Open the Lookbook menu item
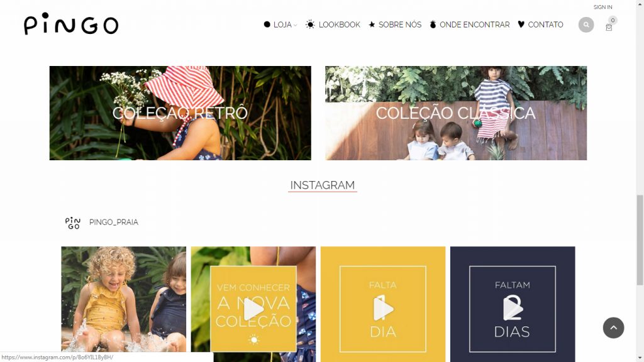Viewport: 644px width, 362px height. click(339, 25)
